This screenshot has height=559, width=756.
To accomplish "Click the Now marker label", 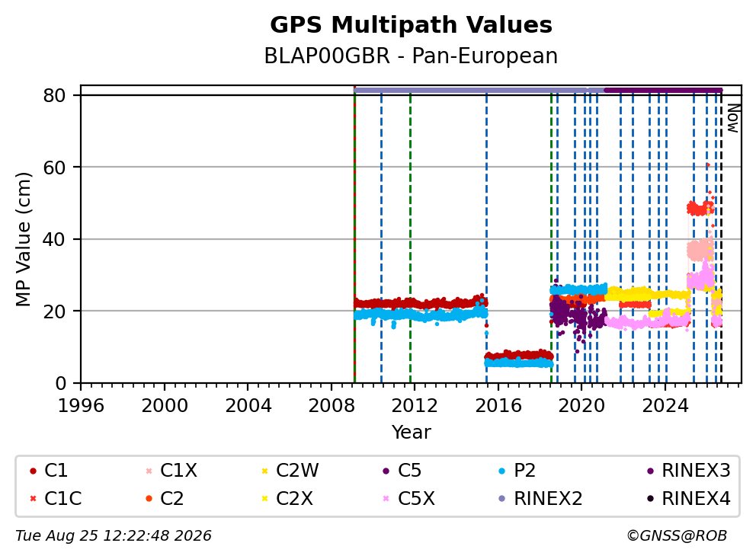I will click(x=733, y=119).
